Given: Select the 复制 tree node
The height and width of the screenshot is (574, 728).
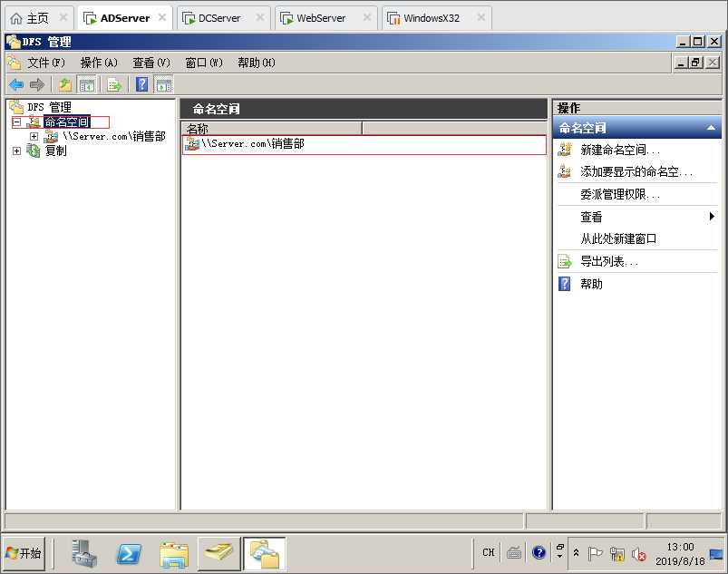Looking at the screenshot, I should [x=55, y=151].
